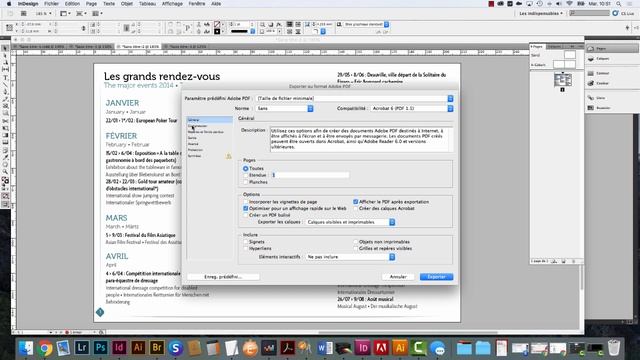Launch the orange Illustrator Dock icon
Viewport: 640px width, 360px height.
[400, 348]
